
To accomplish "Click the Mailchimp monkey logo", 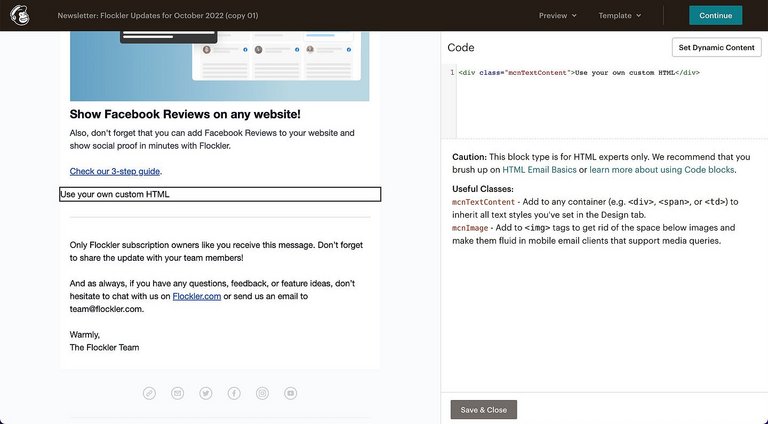I will [x=20, y=15].
